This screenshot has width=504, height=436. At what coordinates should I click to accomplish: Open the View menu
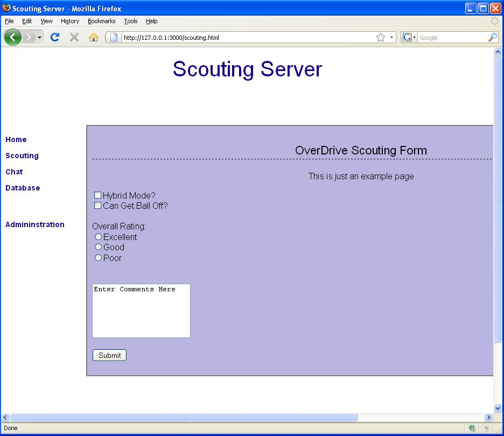[x=46, y=21]
